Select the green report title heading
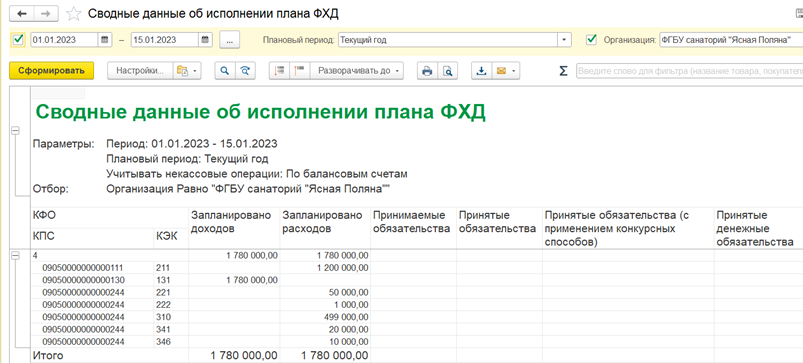803x363 pixels. coord(260,112)
